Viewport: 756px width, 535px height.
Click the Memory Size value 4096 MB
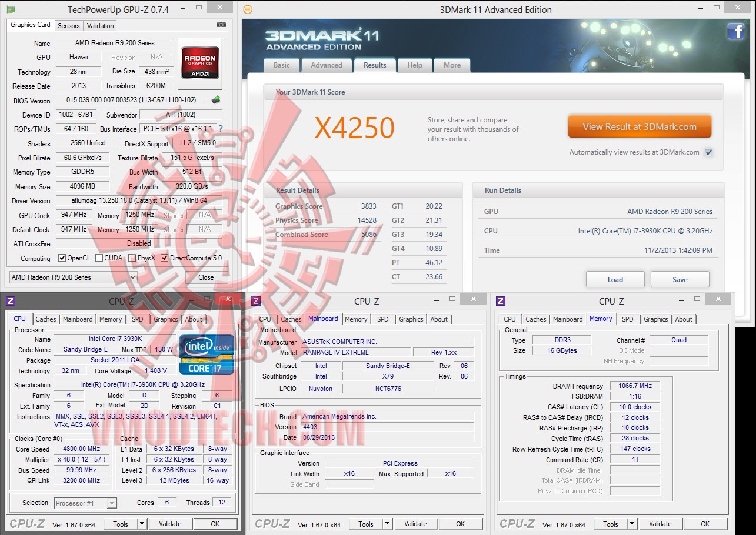point(84,186)
